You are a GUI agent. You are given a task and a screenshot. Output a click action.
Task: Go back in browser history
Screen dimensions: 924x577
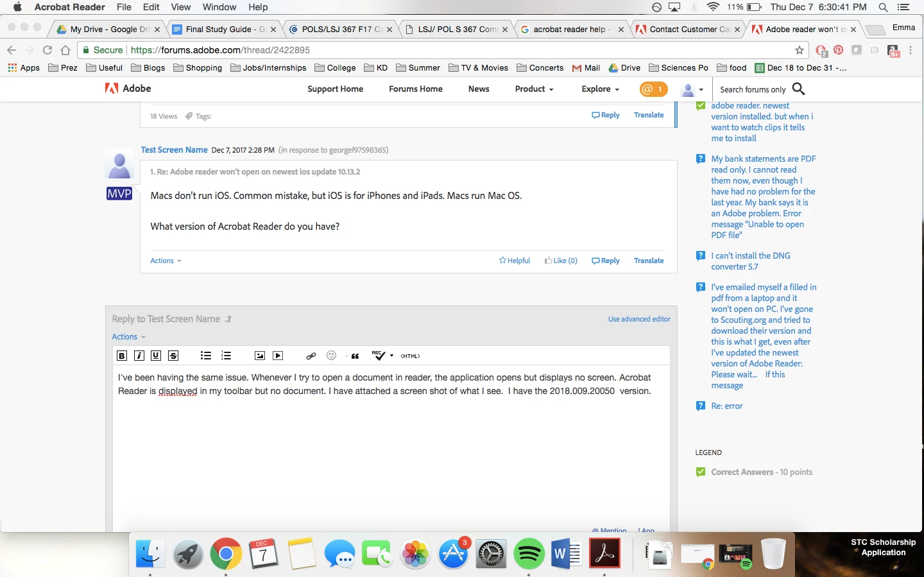(12, 50)
